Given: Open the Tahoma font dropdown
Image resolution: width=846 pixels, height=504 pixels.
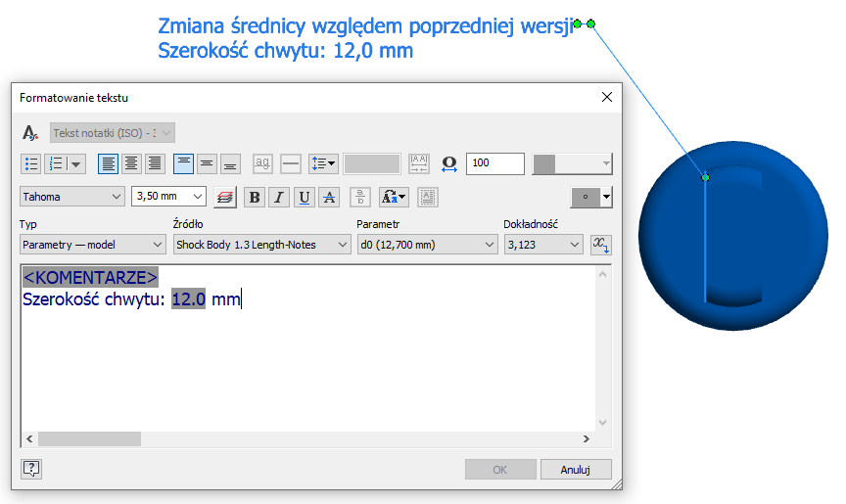Looking at the screenshot, I should coord(72,197).
